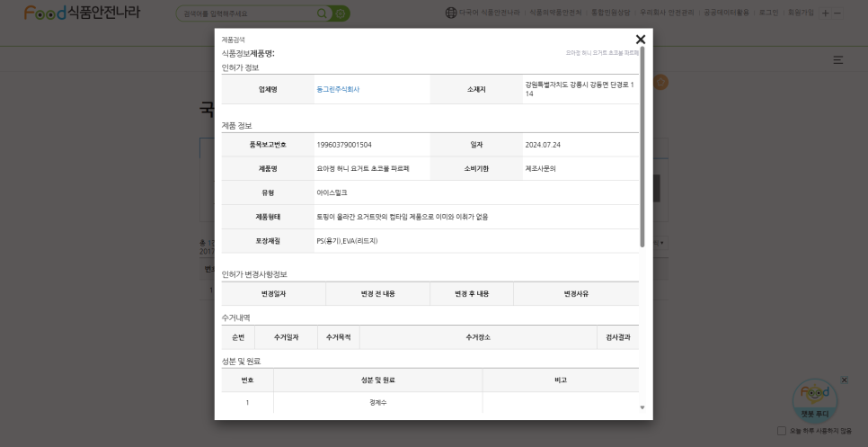868x447 pixels.
Task: Click 수거목적 column header
Action: [338, 337]
